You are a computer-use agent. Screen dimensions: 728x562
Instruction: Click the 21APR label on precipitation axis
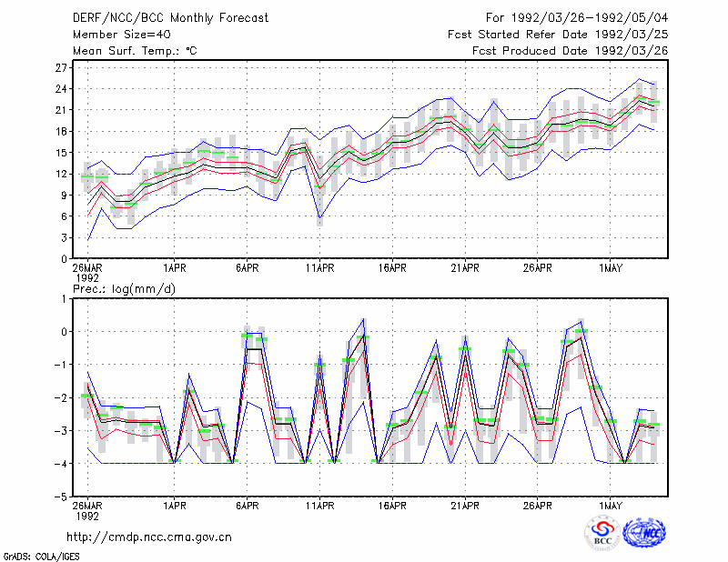(x=465, y=506)
